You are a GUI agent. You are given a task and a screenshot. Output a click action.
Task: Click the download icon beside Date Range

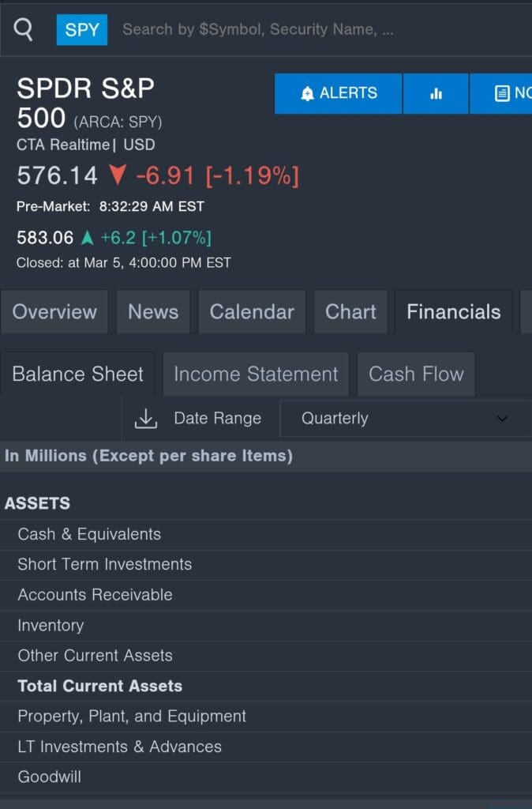click(x=145, y=418)
